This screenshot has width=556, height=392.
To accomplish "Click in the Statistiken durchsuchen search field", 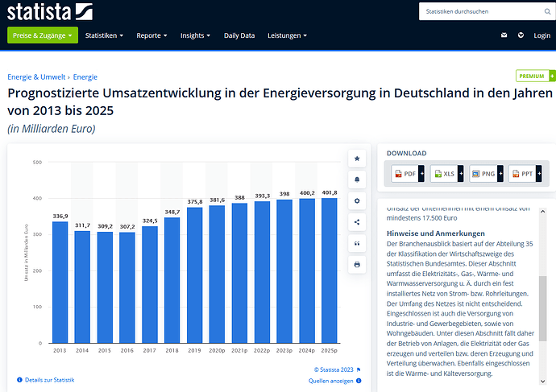I will [482, 12].
